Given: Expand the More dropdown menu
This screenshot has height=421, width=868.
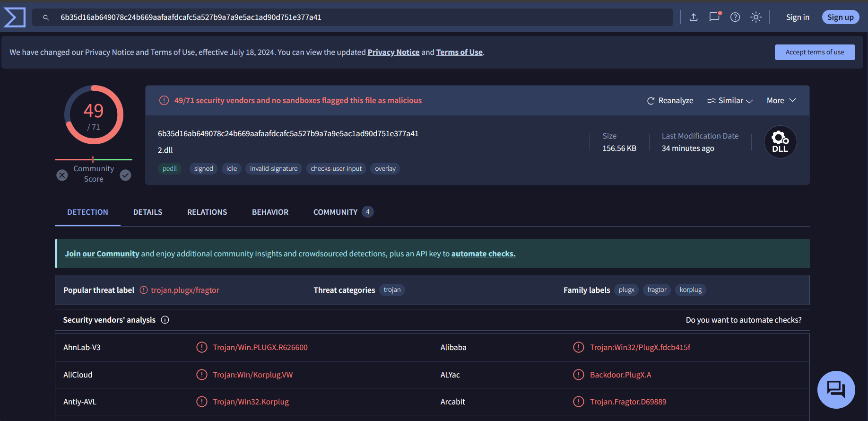Looking at the screenshot, I should point(781,100).
